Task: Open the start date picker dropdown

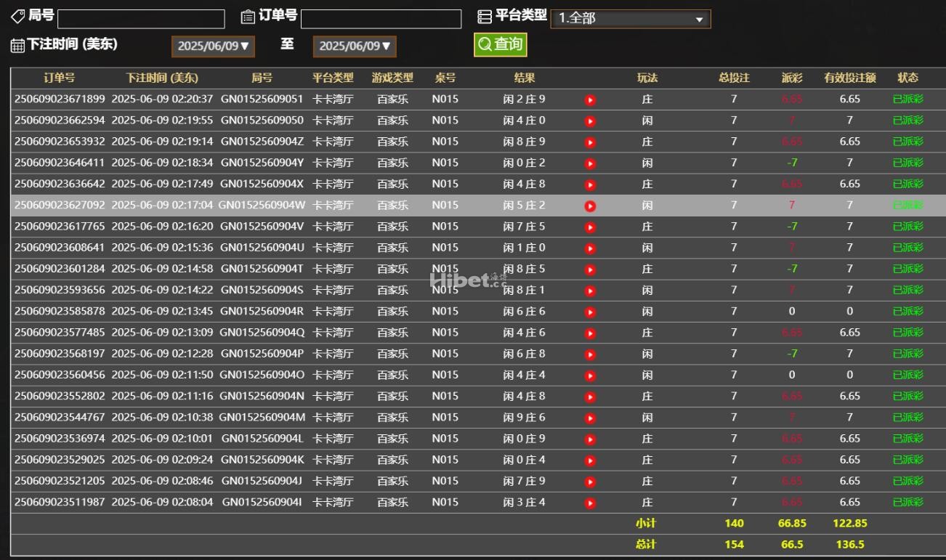Action: click(x=214, y=46)
